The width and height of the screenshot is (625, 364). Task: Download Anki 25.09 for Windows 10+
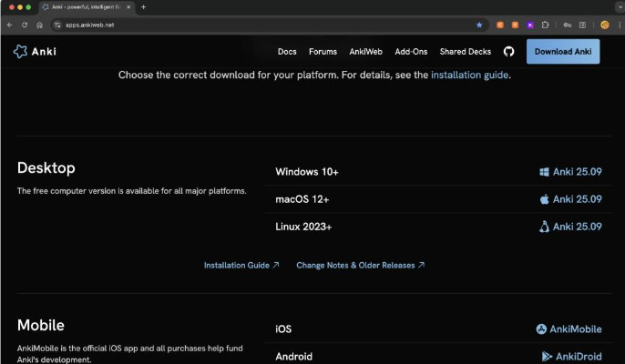(570, 172)
